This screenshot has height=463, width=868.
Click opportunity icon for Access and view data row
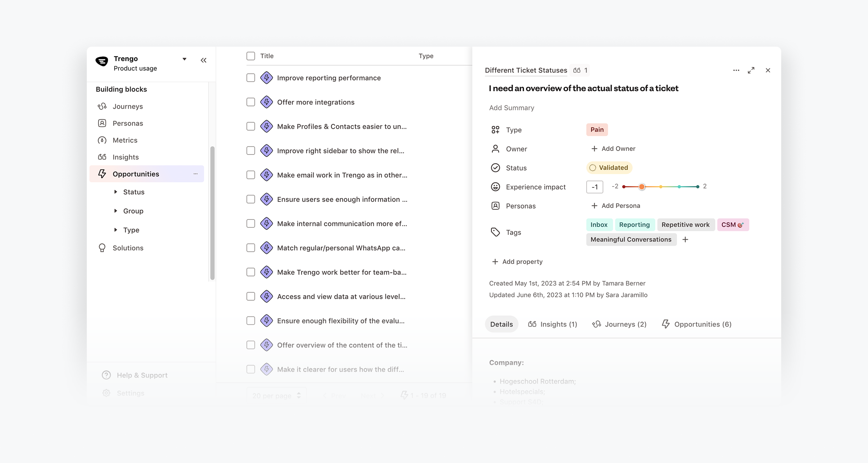pos(267,296)
